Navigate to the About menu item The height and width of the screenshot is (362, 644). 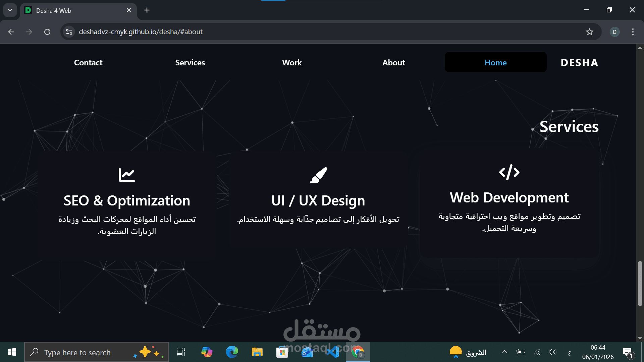393,63
